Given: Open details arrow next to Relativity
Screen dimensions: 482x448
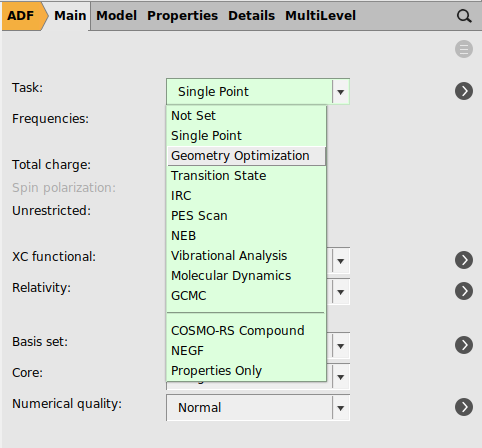Looking at the screenshot, I should coord(464,291).
